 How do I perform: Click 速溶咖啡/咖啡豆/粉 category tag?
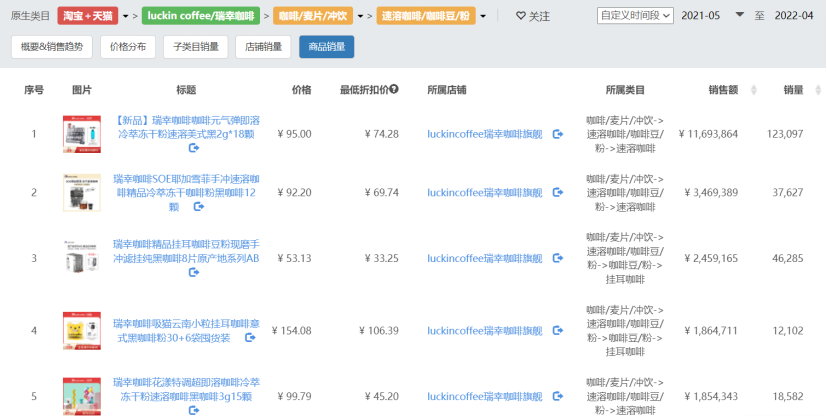click(426, 16)
